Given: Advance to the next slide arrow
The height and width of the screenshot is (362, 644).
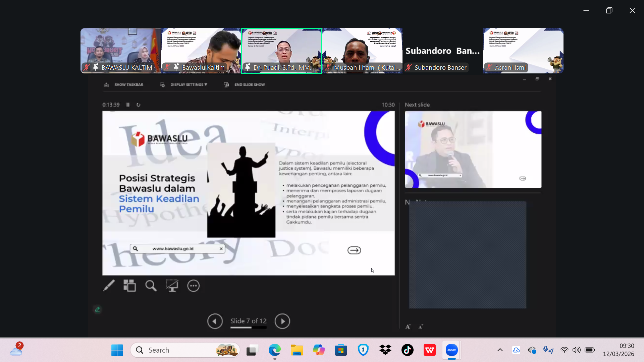Looking at the screenshot, I should (282, 321).
